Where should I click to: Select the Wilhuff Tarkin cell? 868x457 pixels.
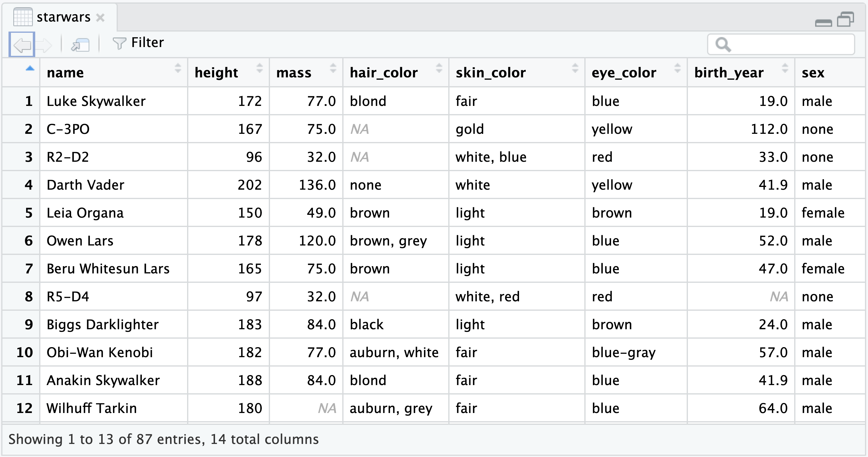114,408
